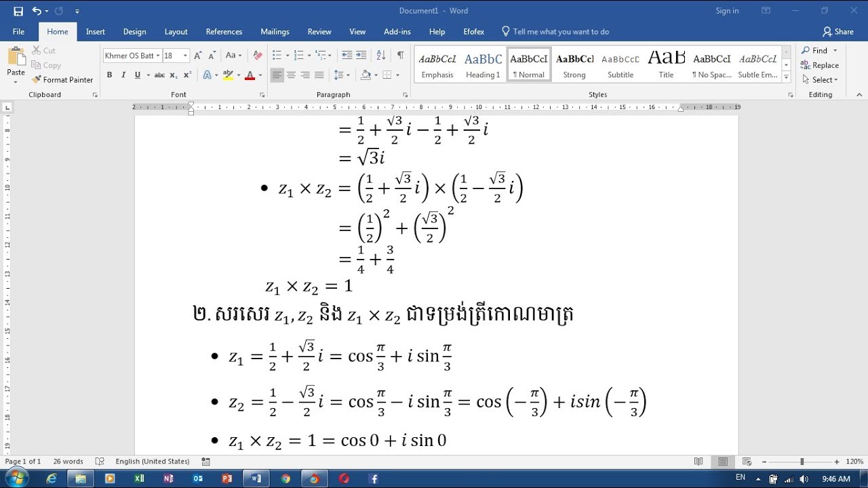Screen dimensions: 868x488
Task: Click the Web Layout view icon in status bar
Action: [x=747, y=462]
